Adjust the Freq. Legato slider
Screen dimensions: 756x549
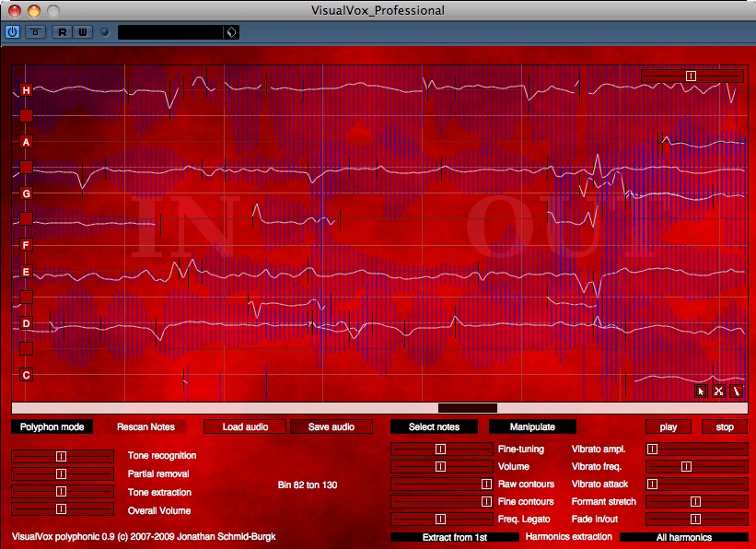[441, 520]
